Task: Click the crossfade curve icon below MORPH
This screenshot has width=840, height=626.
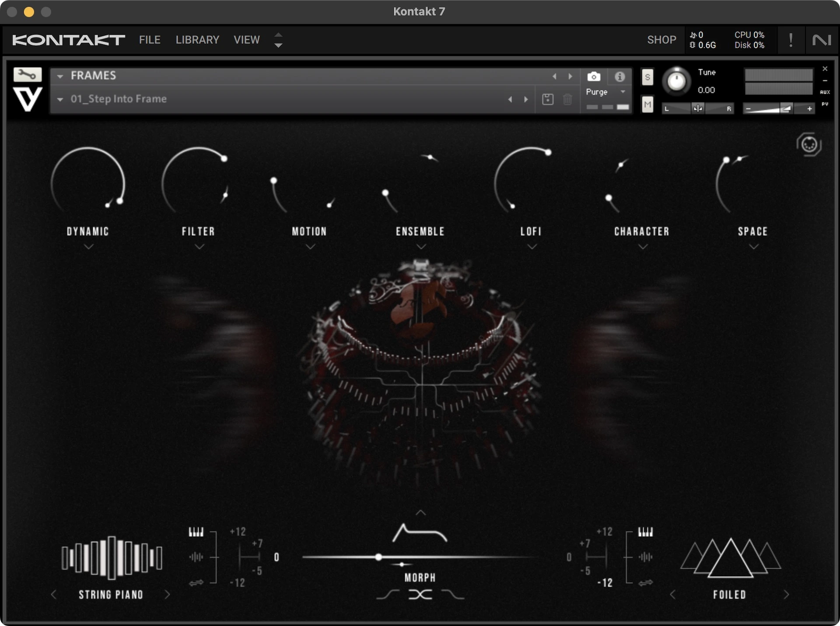Action: click(x=420, y=595)
